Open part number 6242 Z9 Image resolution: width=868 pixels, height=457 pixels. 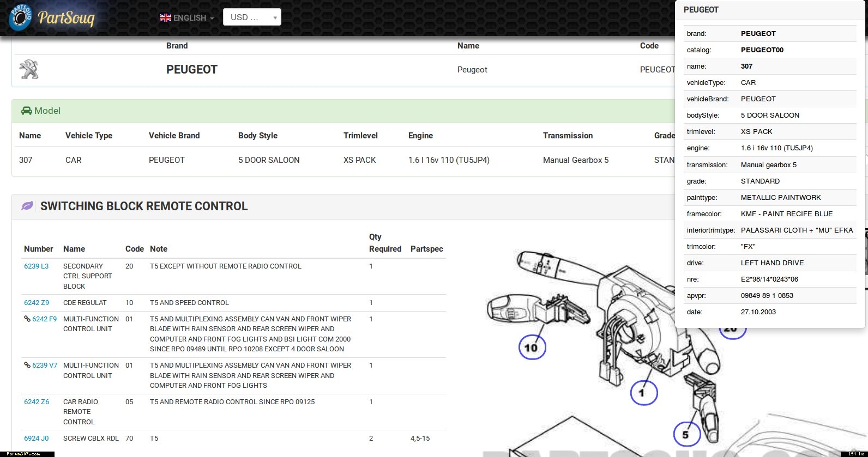37,303
